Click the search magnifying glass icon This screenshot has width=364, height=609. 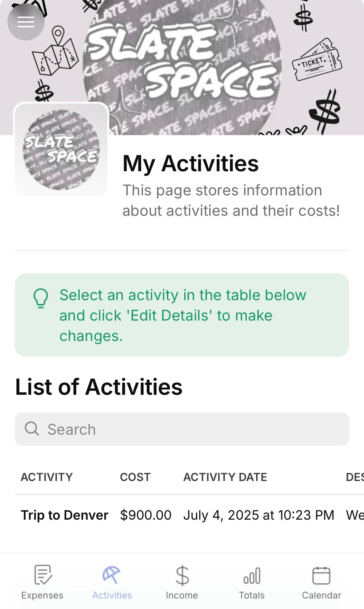(x=32, y=429)
